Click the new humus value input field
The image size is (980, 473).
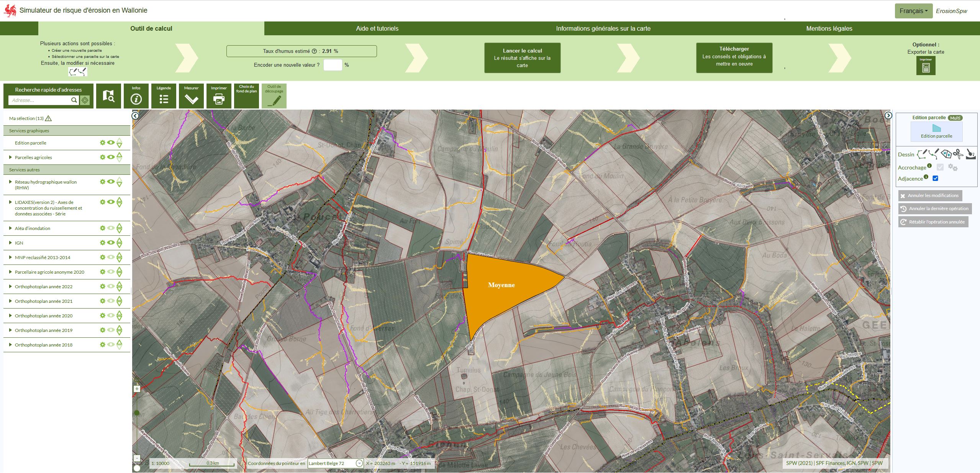(x=333, y=65)
